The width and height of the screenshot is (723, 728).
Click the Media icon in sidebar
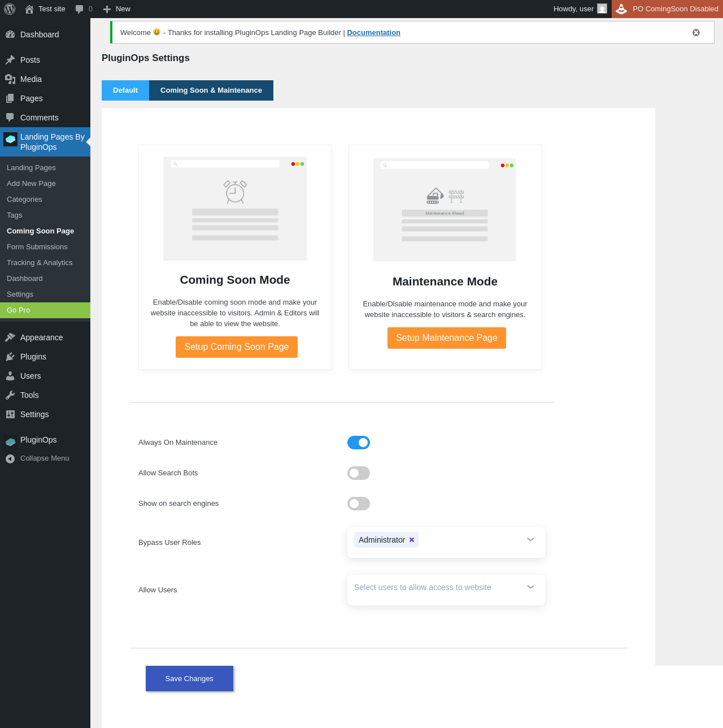pos(10,79)
